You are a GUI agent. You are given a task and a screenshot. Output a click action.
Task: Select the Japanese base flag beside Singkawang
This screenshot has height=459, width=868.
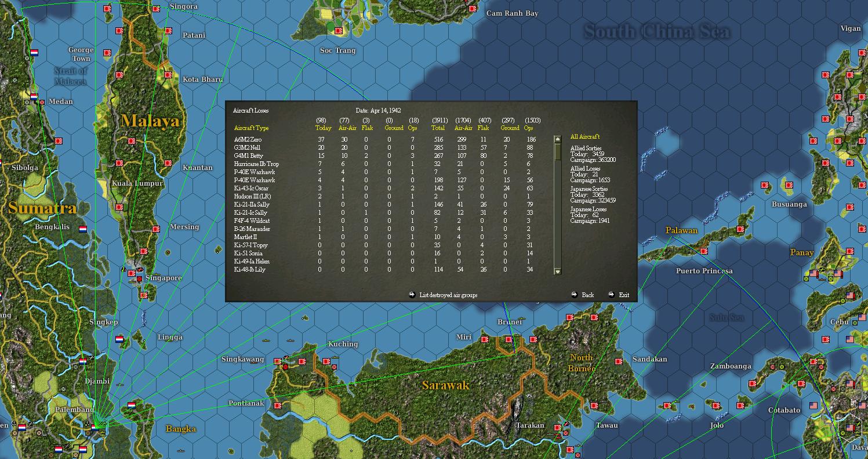coord(278,362)
